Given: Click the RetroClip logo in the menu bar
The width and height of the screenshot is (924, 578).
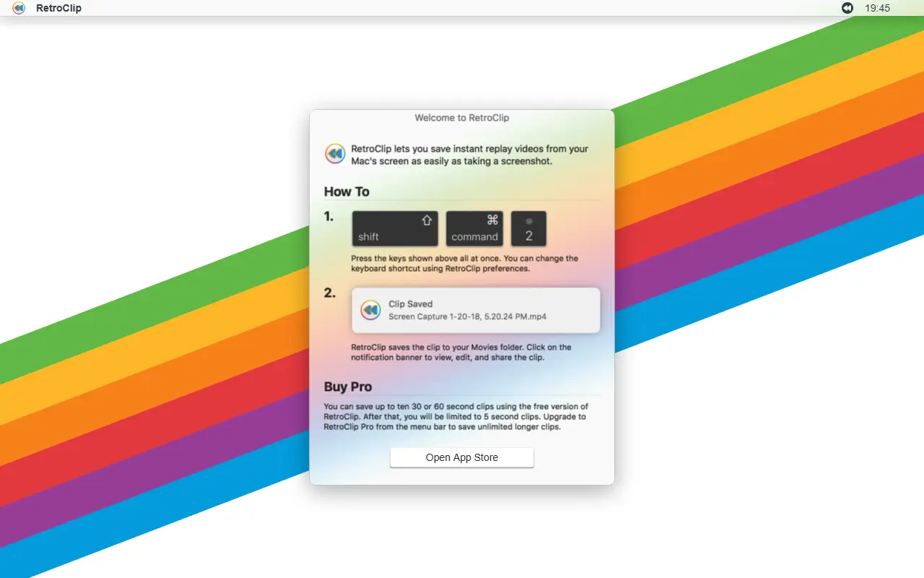Looking at the screenshot, I should pyautogui.click(x=19, y=9).
